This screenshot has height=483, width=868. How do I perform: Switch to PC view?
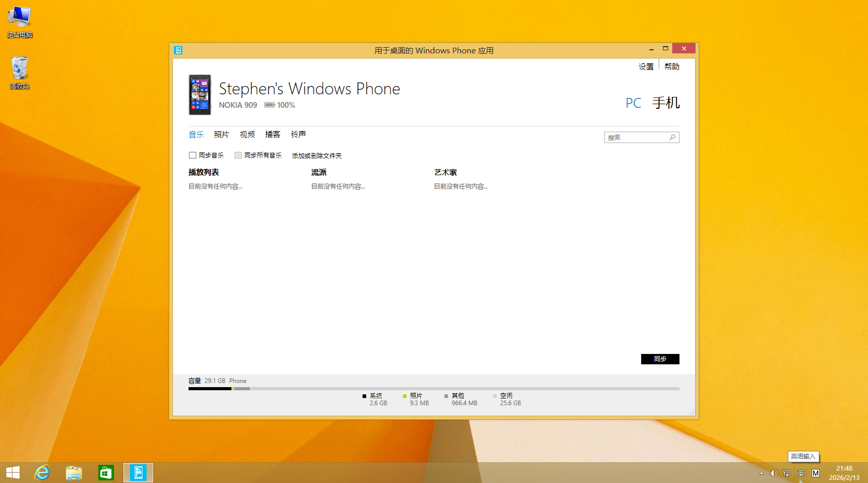633,103
